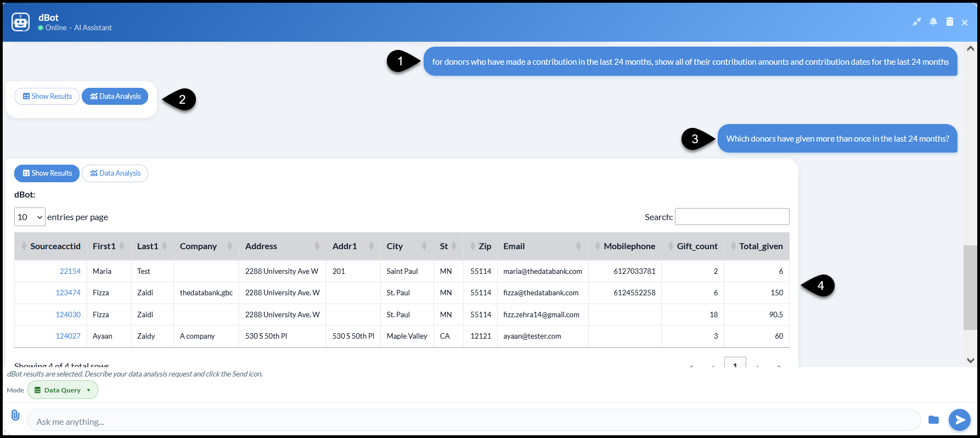The height and width of the screenshot is (438, 980).
Task: Open the Data Query mode dropdown
Action: coord(63,390)
